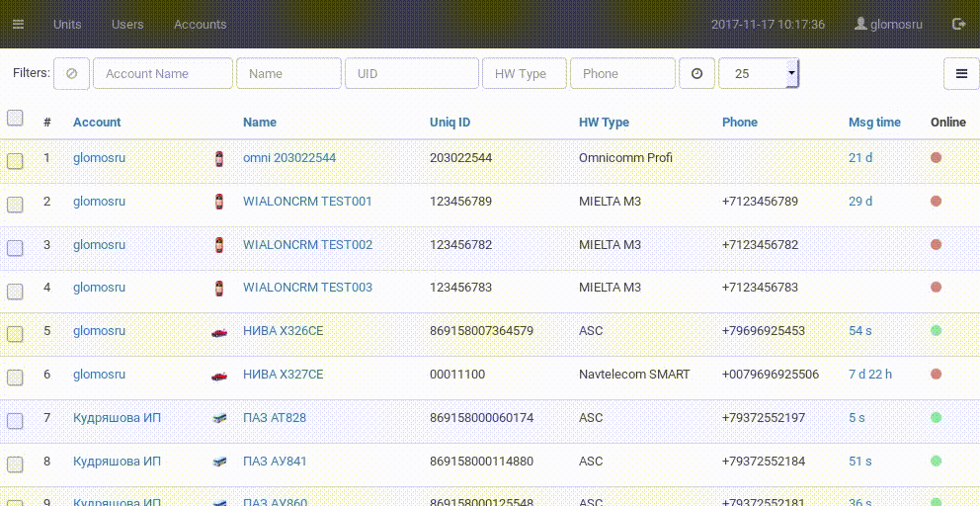Click the clock filter icon button
The height and width of the screenshot is (506, 980).
tap(696, 74)
